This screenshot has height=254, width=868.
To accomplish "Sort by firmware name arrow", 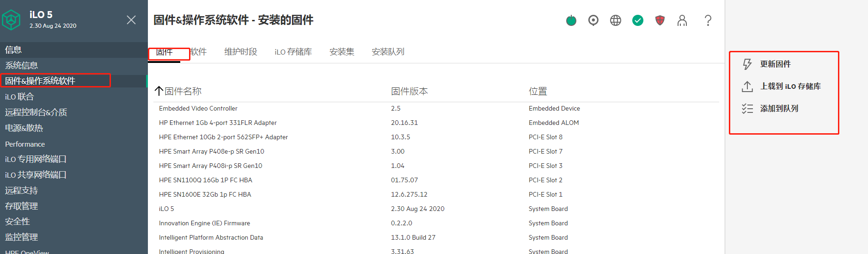I will tap(159, 91).
